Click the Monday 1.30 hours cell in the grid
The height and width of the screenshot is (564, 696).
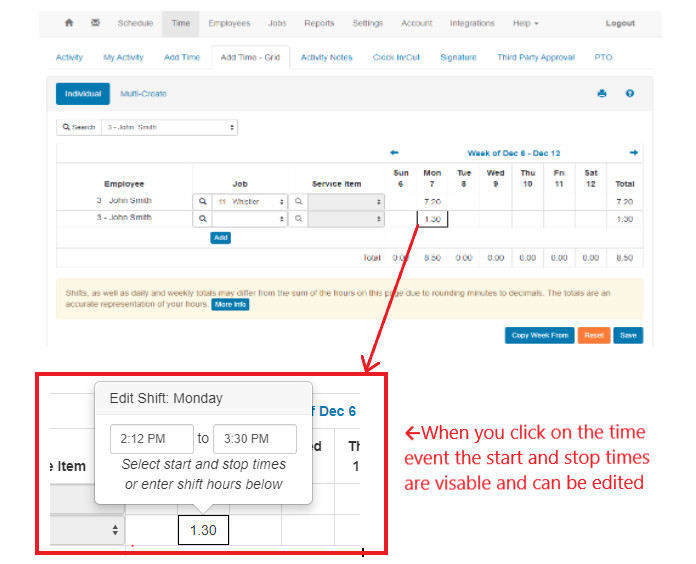(x=432, y=219)
